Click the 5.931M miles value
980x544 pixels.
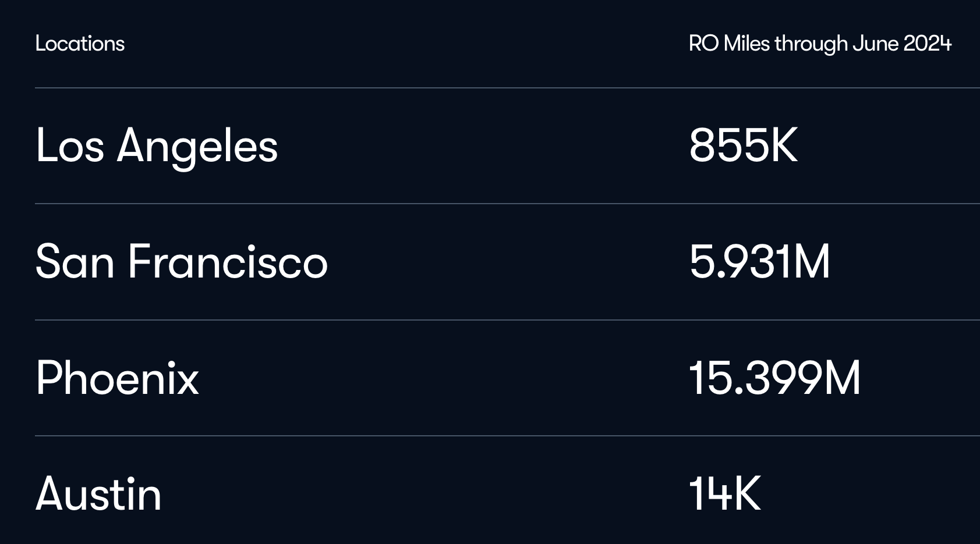point(759,262)
